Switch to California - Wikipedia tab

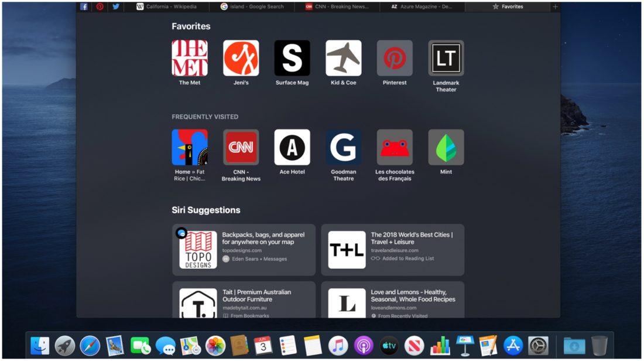coord(171,7)
